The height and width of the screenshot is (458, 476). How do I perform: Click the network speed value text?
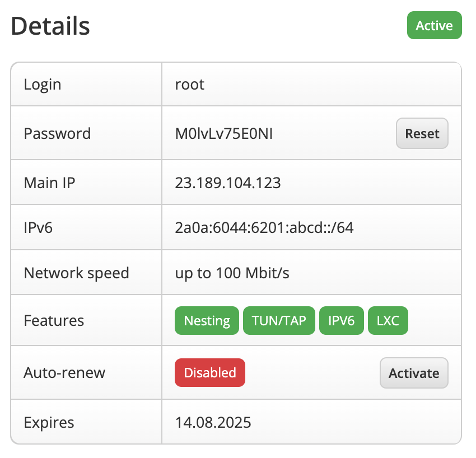click(232, 273)
